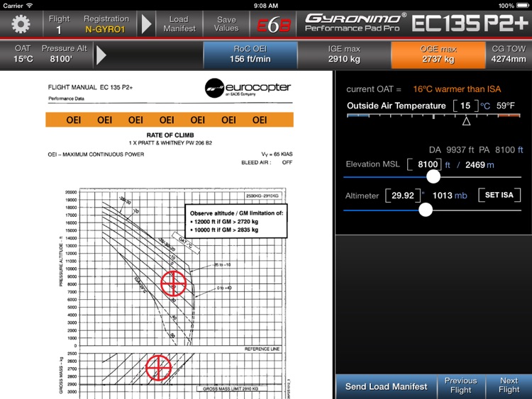Viewport: 532px width, 399px height.
Task: Go to Next Flight
Action: pyautogui.click(x=509, y=386)
